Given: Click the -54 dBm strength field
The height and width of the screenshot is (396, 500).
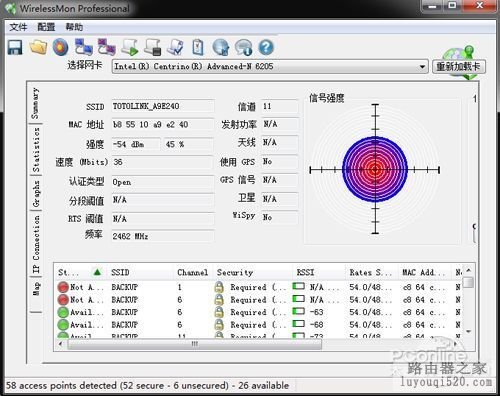Looking at the screenshot, I should [136, 144].
